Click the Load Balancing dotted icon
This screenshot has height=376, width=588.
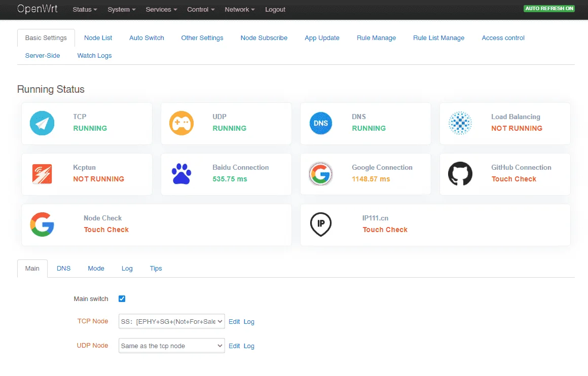(460, 123)
